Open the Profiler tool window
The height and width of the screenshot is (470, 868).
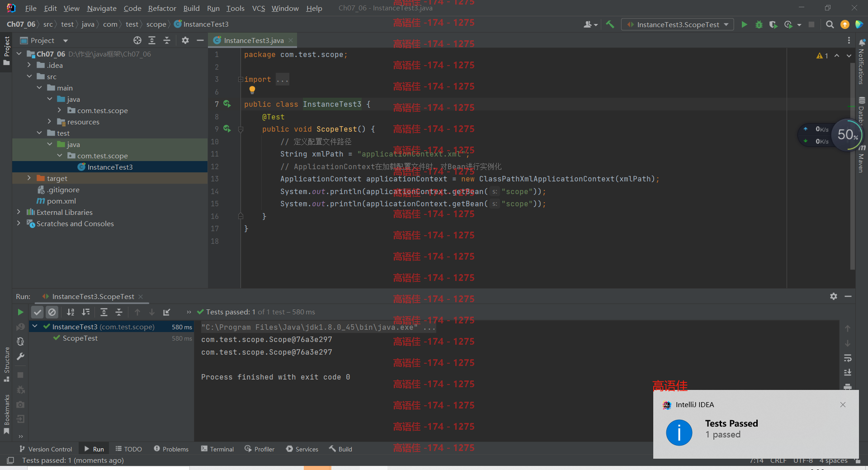click(x=259, y=449)
